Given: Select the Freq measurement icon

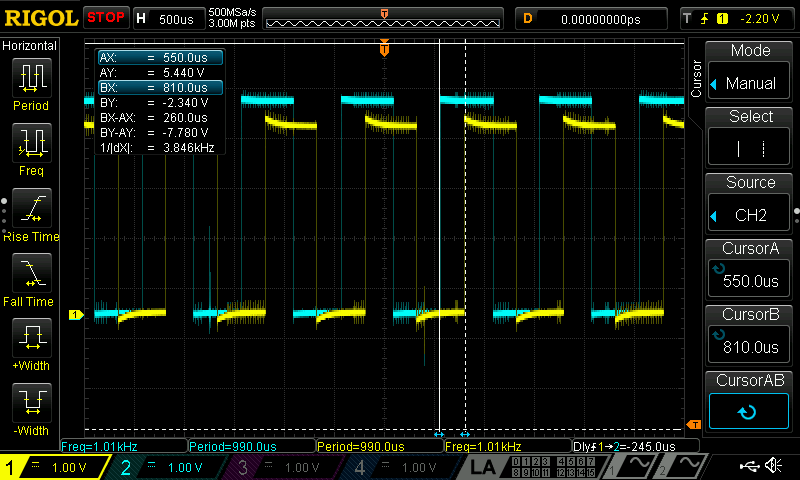Looking at the screenshot, I should coord(30,144).
